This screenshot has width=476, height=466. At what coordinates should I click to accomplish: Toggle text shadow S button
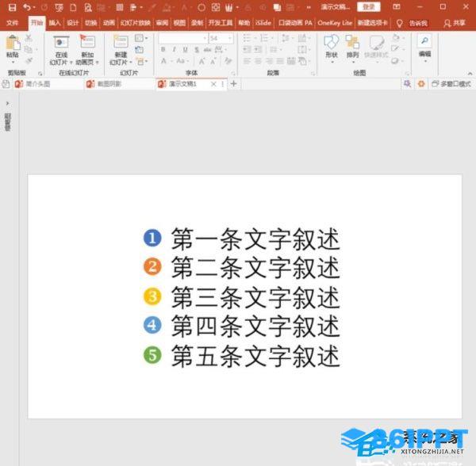click(197, 50)
